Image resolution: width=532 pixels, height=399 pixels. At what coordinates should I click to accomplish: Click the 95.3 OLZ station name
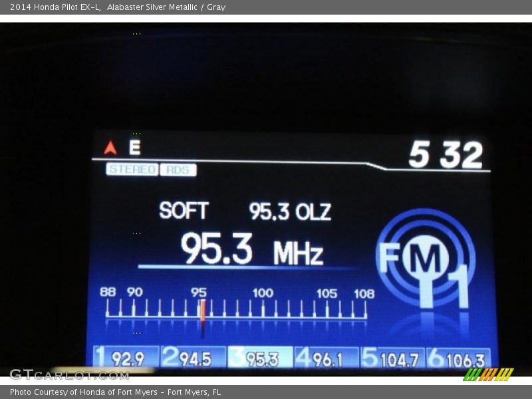tap(290, 211)
